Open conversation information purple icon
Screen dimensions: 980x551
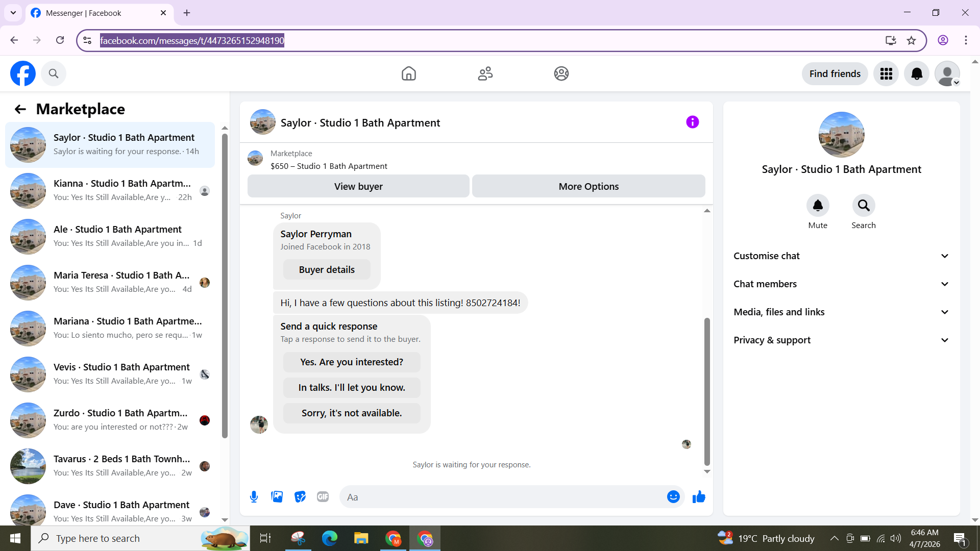pyautogui.click(x=693, y=122)
